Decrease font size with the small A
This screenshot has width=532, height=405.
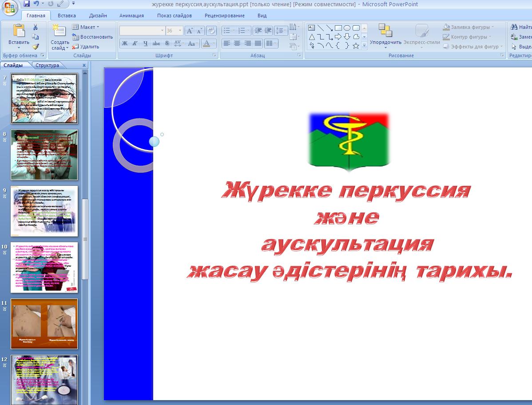tap(199, 31)
